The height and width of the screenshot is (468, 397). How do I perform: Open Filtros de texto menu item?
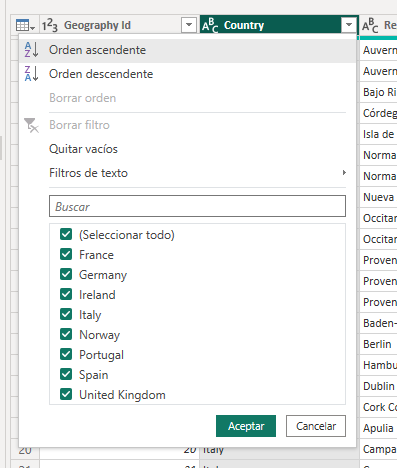tap(187, 173)
